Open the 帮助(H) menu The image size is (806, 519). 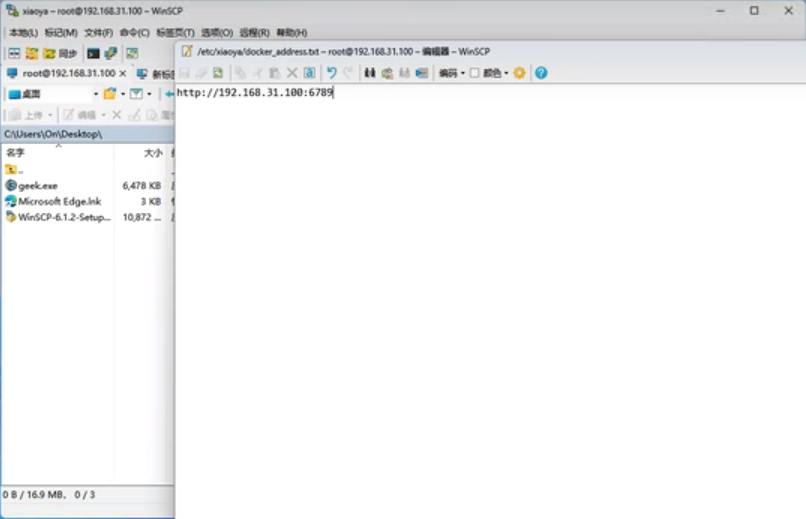pyautogui.click(x=289, y=33)
